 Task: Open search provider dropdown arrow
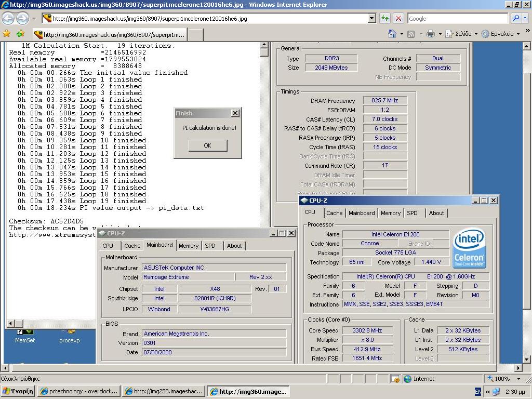(526, 18)
